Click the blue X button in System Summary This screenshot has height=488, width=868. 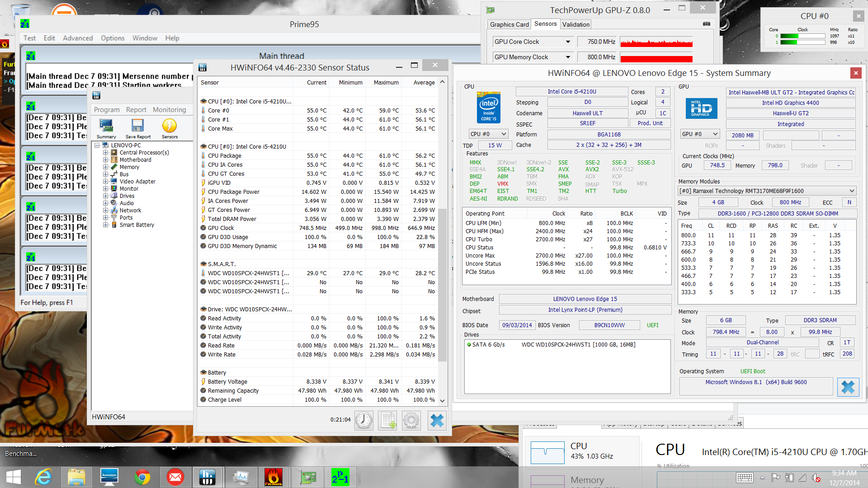pyautogui.click(x=848, y=387)
